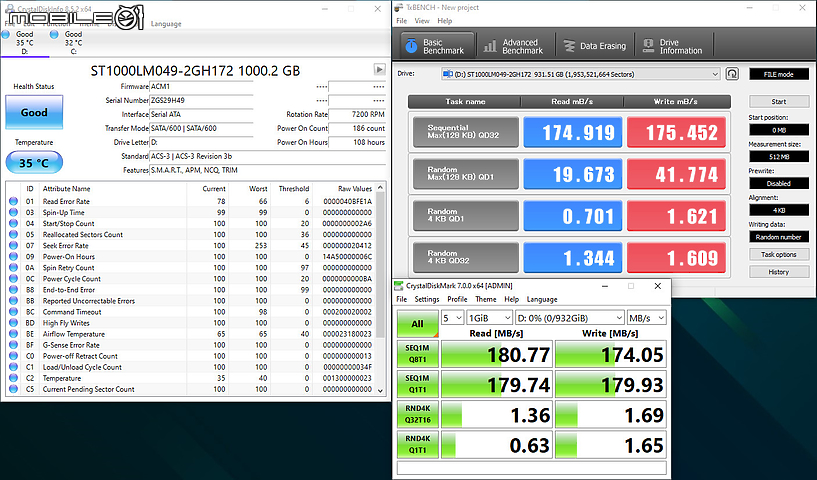Open the Basic Benchmark tab in TxBENCH

pos(437,46)
